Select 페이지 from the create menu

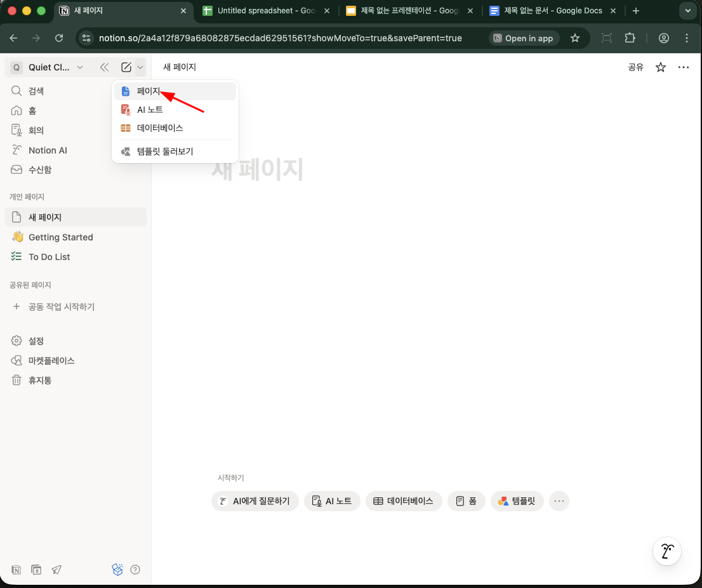pyautogui.click(x=149, y=91)
